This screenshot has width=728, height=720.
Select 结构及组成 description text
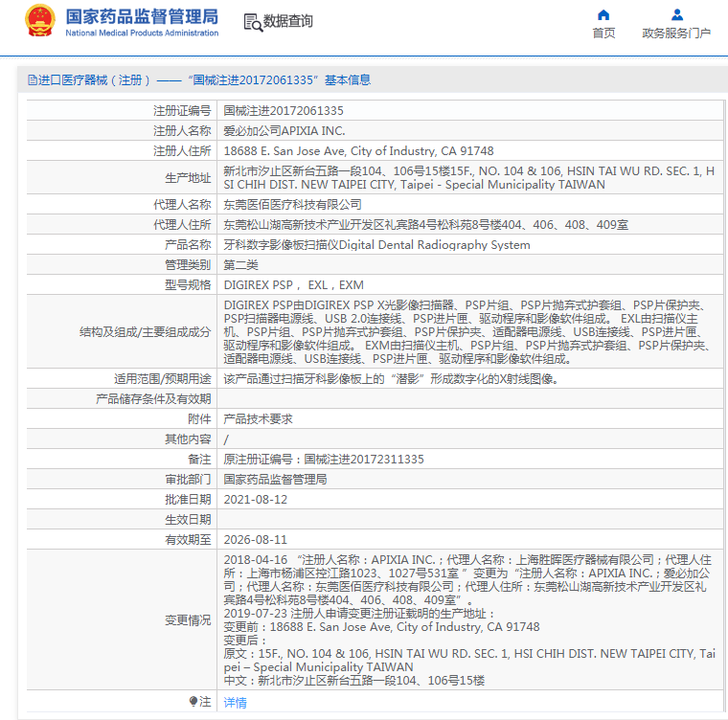pos(467,332)
